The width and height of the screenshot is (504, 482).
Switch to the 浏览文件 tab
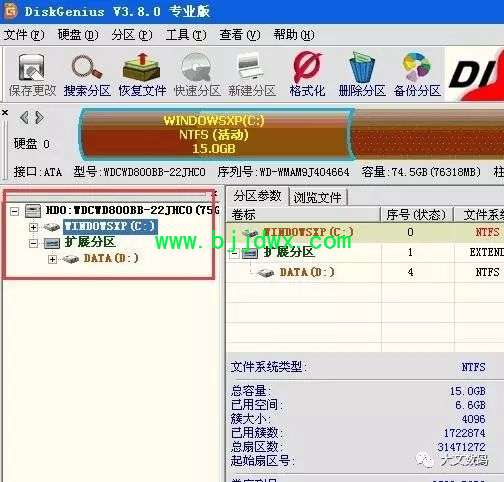pos(317,197)
